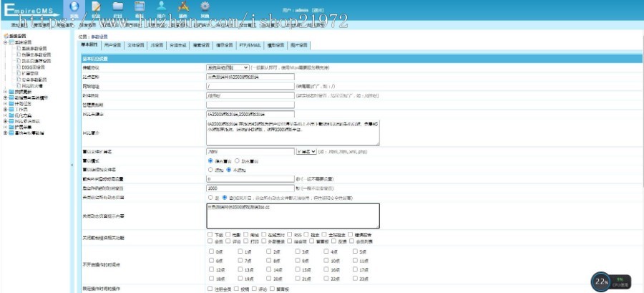Click folder icon of 扩展菜单 tree node
644x293 pixels.
(11, 128)
